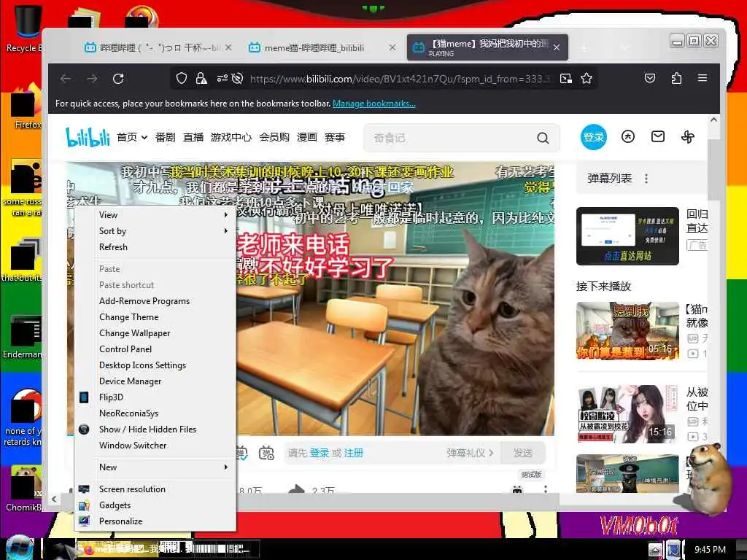The height and width of the screenshot is (560, 747).
Task: Open Control Panel from context menu
Action: pyautogui.click(x=155, y=349)
